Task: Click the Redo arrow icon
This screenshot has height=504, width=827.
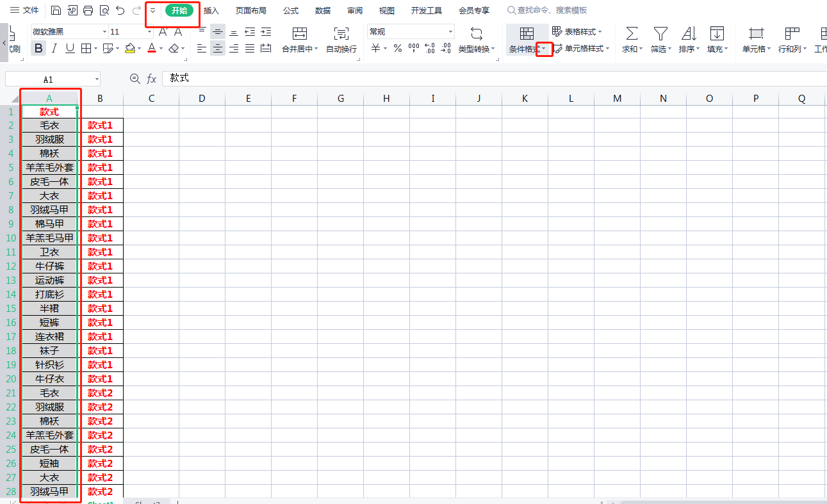Action: click(x=136, y=10)
